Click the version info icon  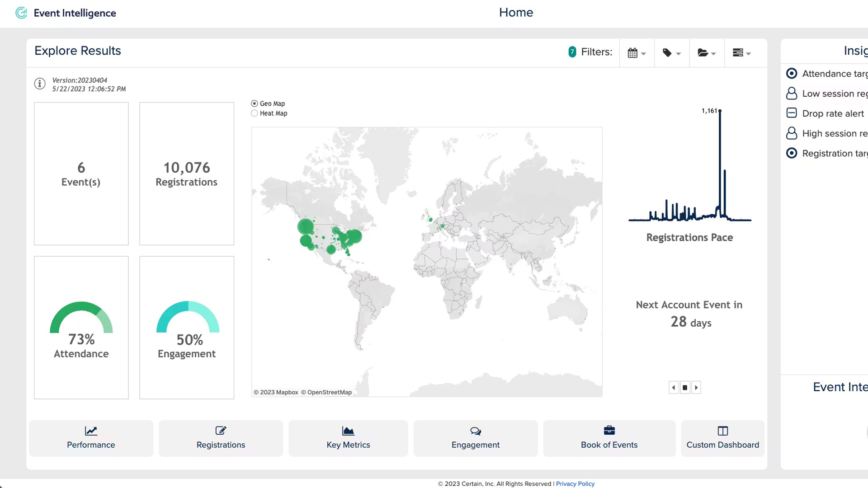(x=40, y=84)
